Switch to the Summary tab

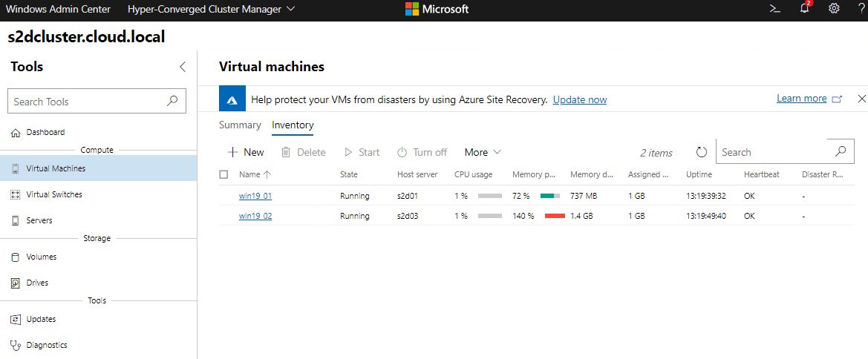pos(240,125)
